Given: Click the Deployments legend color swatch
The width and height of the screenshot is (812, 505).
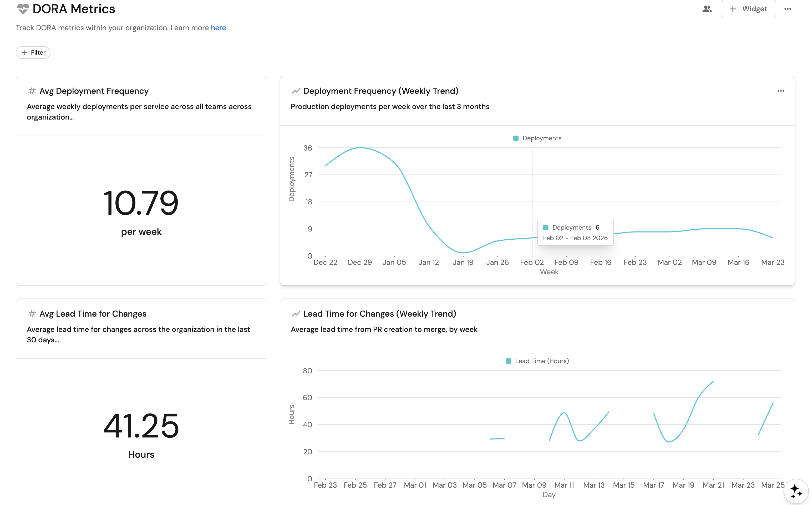Looking at the screenshot, I should [x=516, y=138].
